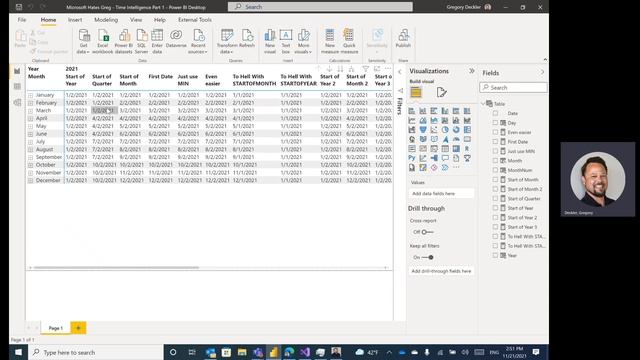Click Add data fields here well
This screenshot has height=360, width=640.
pos(441,193)
